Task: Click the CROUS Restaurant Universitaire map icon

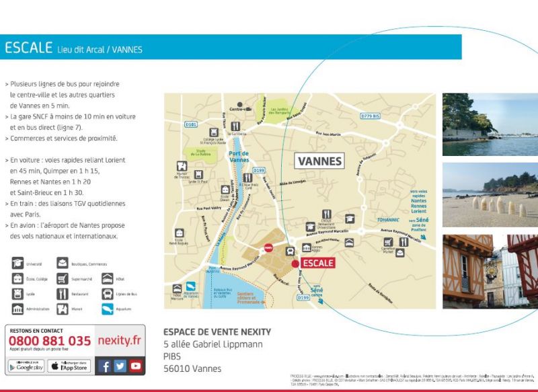Action: click(327, 214)
